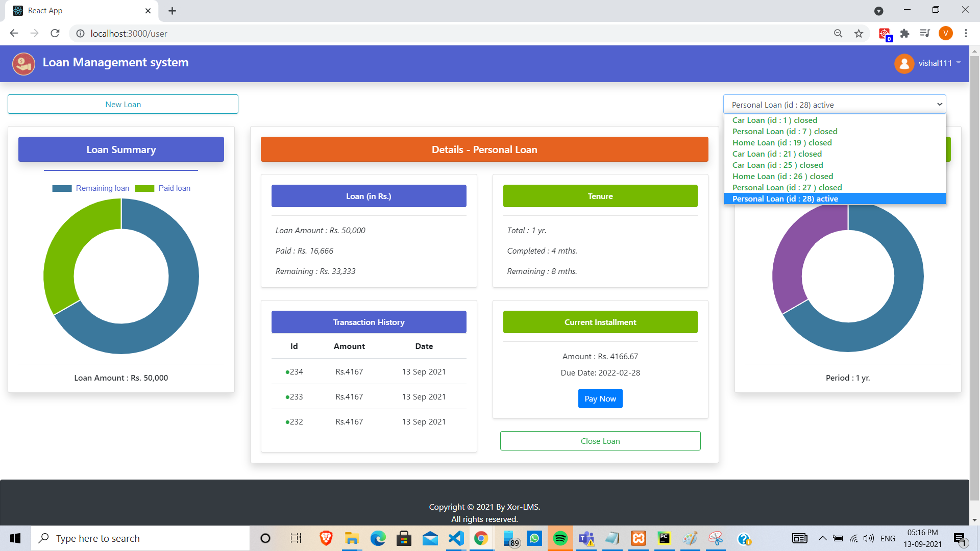980x551 pixels.
Task: Choose Personal Loan (id : 27) closed
Action: click(787, 188)
